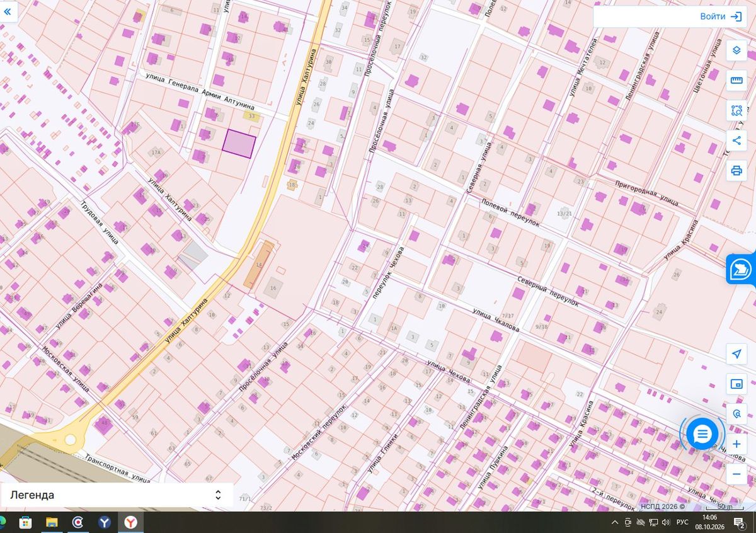Share the current map view

(x=736, y=140)
